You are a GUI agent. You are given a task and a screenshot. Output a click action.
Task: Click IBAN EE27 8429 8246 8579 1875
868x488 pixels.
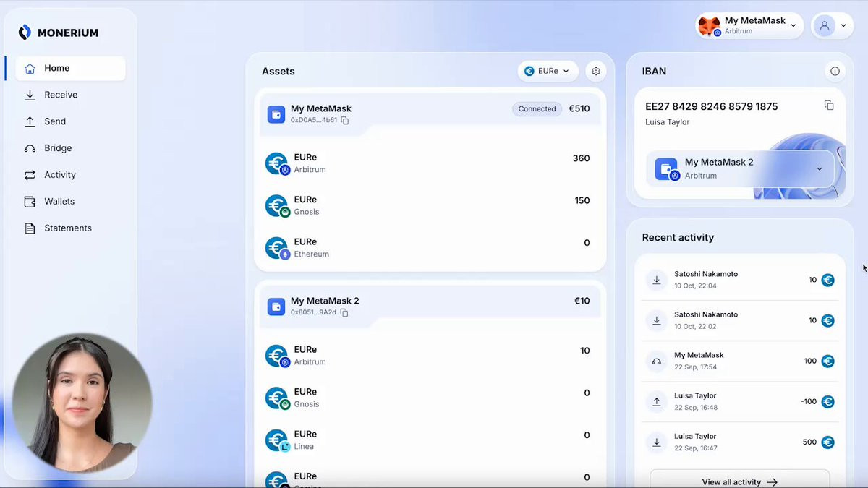coord(712,106)
